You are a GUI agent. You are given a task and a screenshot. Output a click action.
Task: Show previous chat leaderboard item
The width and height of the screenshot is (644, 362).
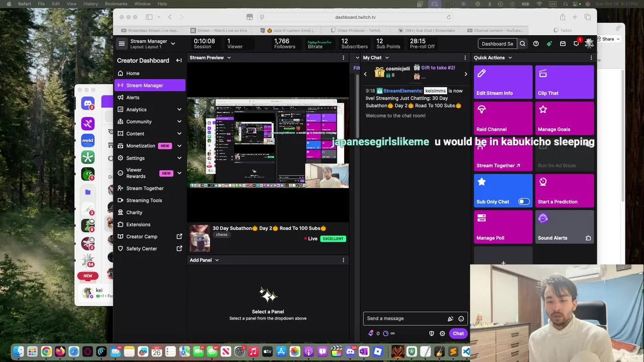tap(366, 74)
